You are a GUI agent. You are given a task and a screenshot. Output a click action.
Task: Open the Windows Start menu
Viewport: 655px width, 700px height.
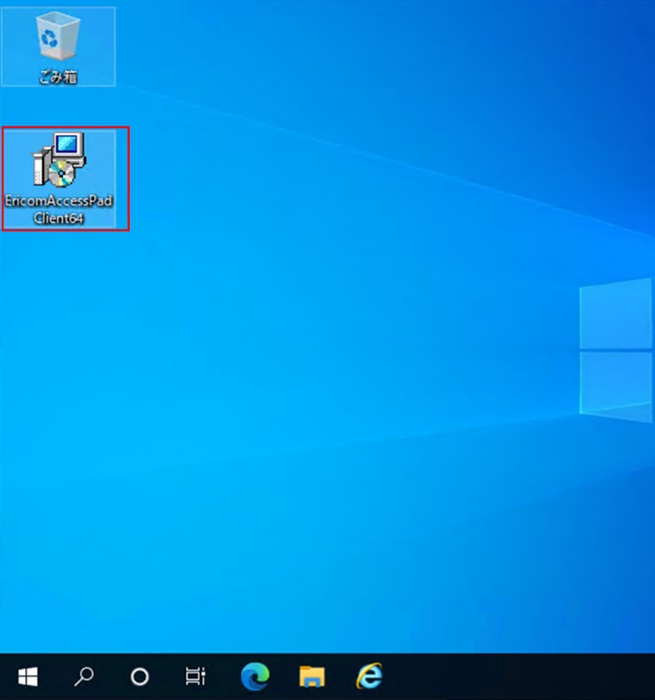(x=28, y=677)
